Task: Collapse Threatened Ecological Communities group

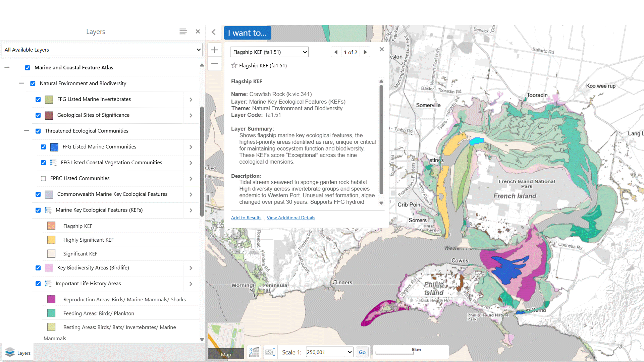Action: 27,131
